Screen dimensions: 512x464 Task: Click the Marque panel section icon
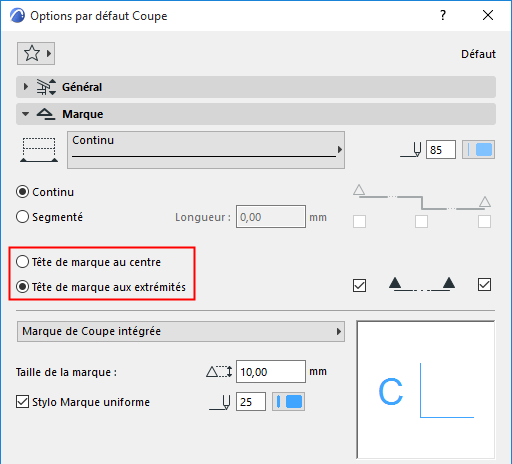[x=46, y=114]
